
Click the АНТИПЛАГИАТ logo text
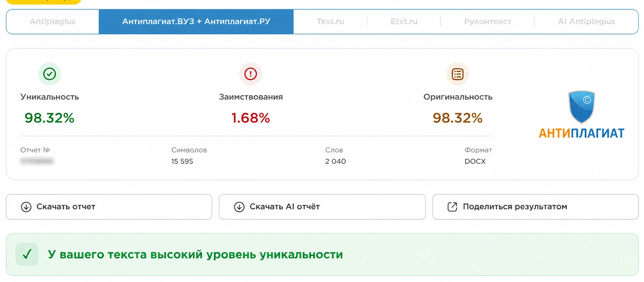tap(581, 133)
